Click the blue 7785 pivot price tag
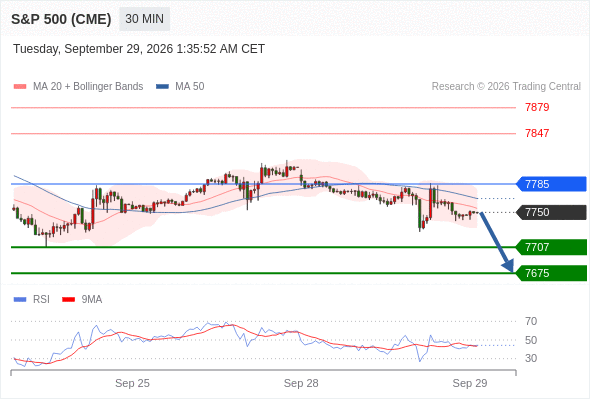Image resolution: width=590 pixels, height=400 pixels. point(551,184)
